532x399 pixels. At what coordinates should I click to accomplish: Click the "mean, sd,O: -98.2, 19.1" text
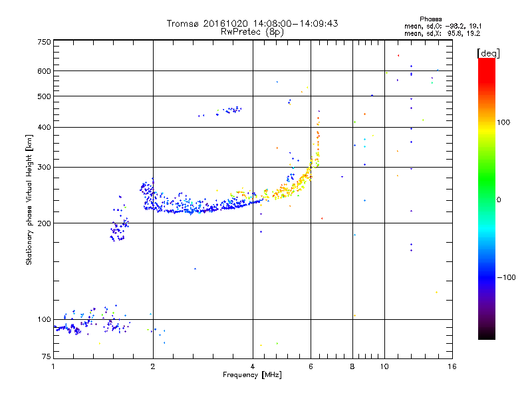(x=443, y=26)
